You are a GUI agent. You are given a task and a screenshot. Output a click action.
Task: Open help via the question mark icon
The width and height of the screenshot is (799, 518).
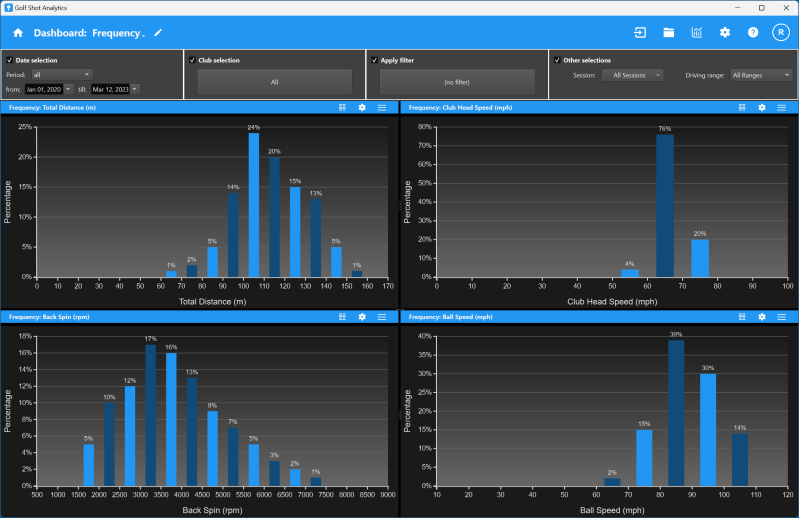pos(753,33)
